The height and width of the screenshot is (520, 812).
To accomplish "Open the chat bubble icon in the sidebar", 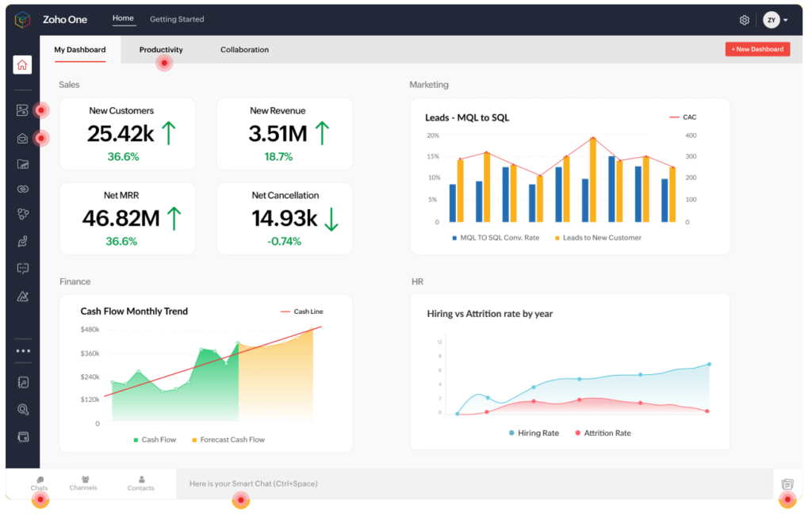I will point(21,268).
